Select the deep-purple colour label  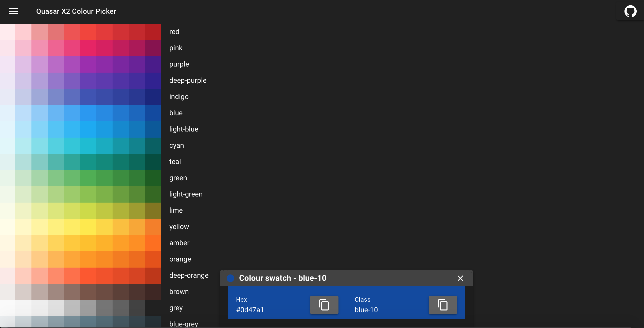click(x=188, y=80)
